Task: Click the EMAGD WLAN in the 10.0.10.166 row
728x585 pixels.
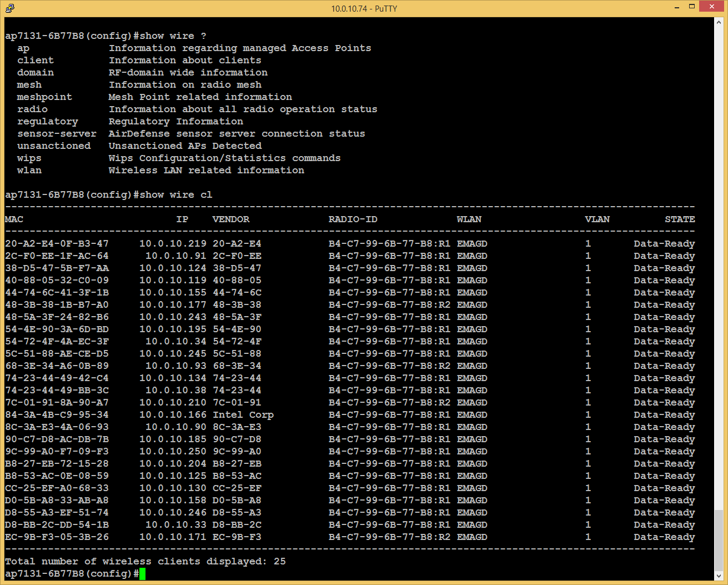Action: point(472,415)
